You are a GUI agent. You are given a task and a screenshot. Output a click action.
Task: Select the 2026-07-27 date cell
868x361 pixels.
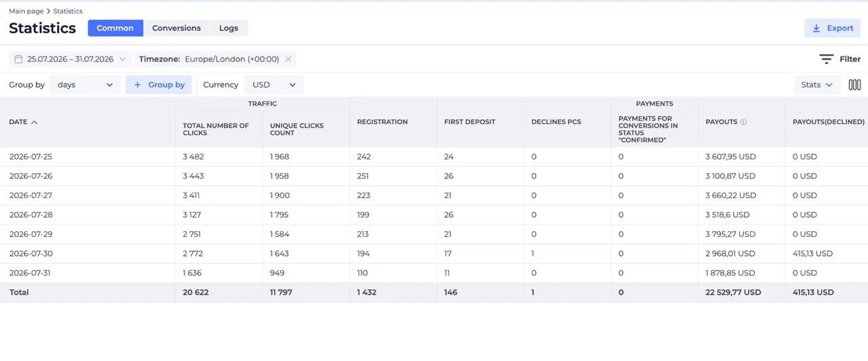tap(31, 195)
